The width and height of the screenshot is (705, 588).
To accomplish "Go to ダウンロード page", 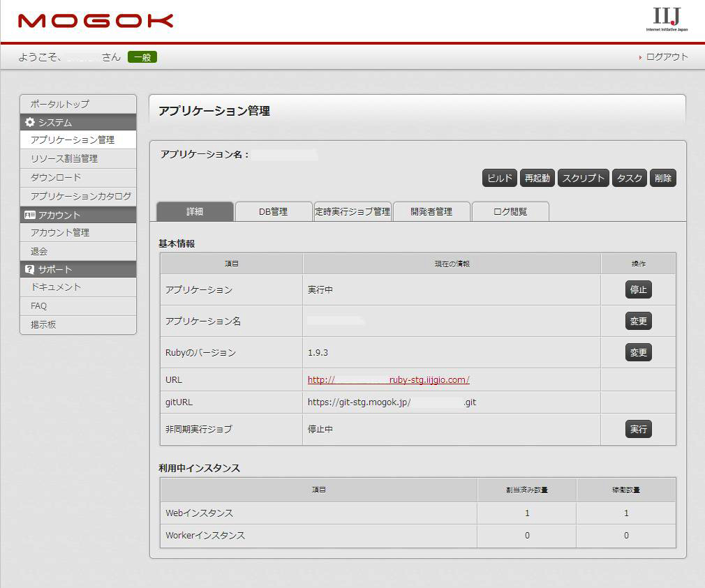I will click(56, 178).
